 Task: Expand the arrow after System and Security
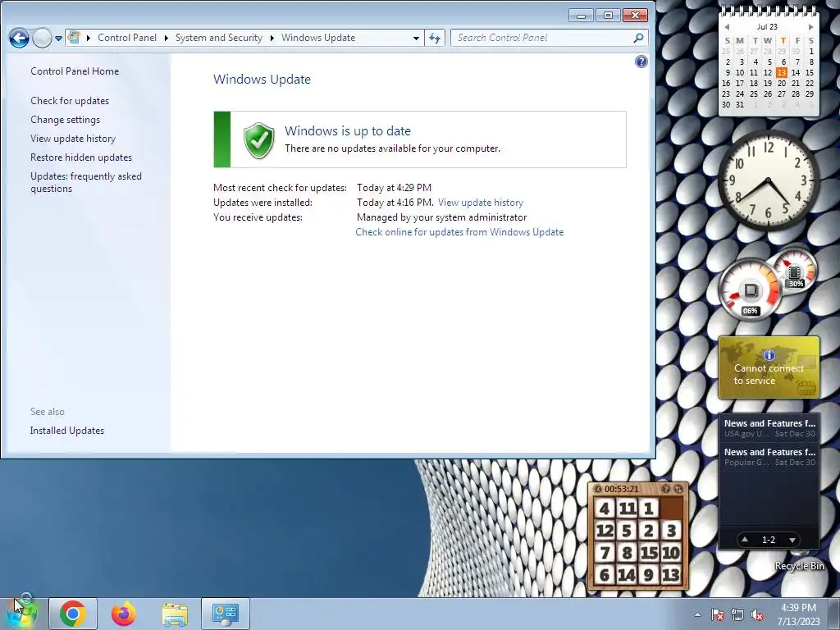pyautogui.click(x=272, y=38)
